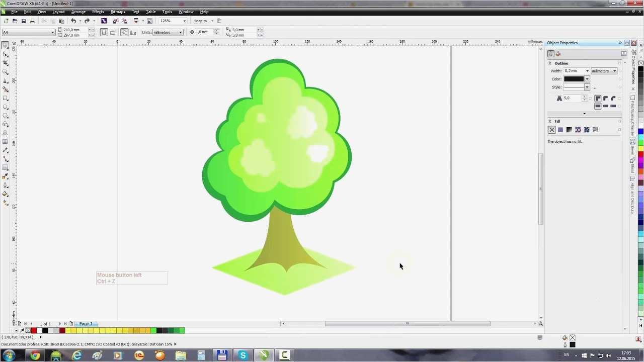Open outline Color picker dropdown

pyautogui.click(x=587, y=79)
